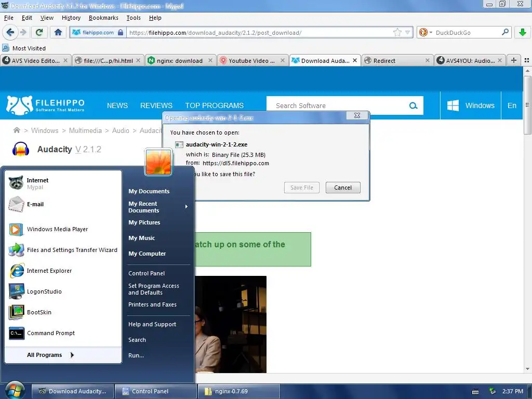Launch Internet Explorer from the Start menu
Viewport: 532px width, 399px height.
[63, 271]
